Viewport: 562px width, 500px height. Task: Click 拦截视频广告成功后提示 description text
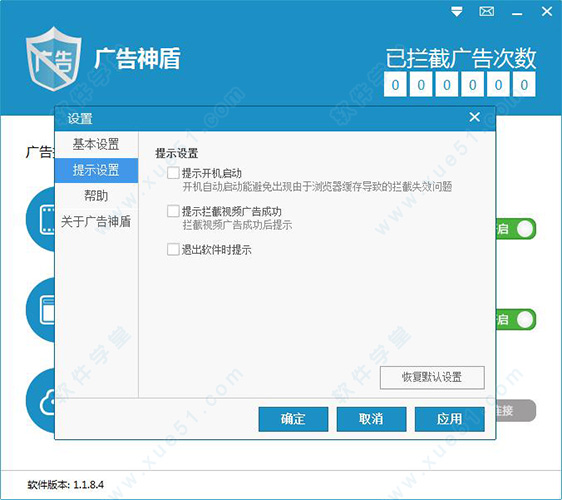(237, 225)
